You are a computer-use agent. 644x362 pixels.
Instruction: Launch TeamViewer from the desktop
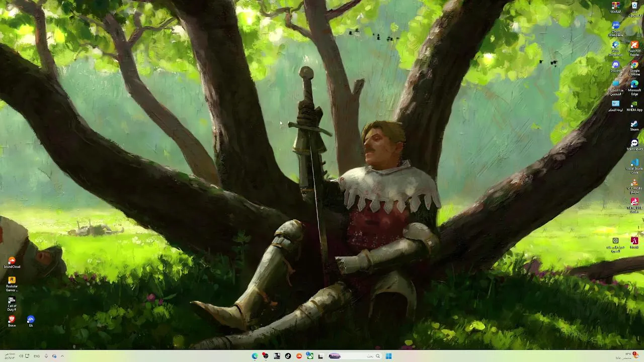click(x=634, y=145)
